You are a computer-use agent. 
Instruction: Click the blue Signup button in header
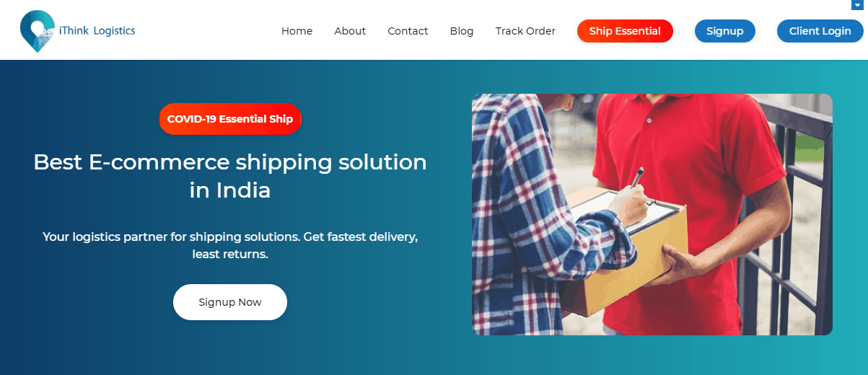(x=724, y=31)
